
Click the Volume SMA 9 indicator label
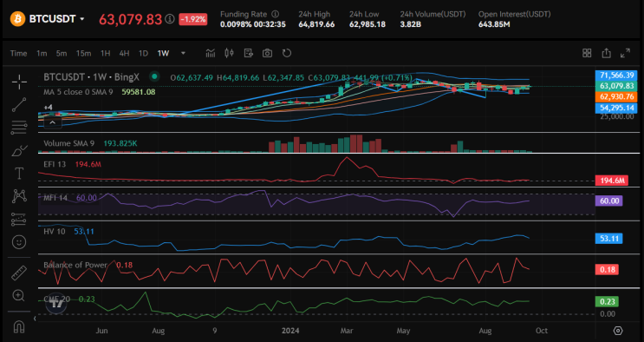68,143
